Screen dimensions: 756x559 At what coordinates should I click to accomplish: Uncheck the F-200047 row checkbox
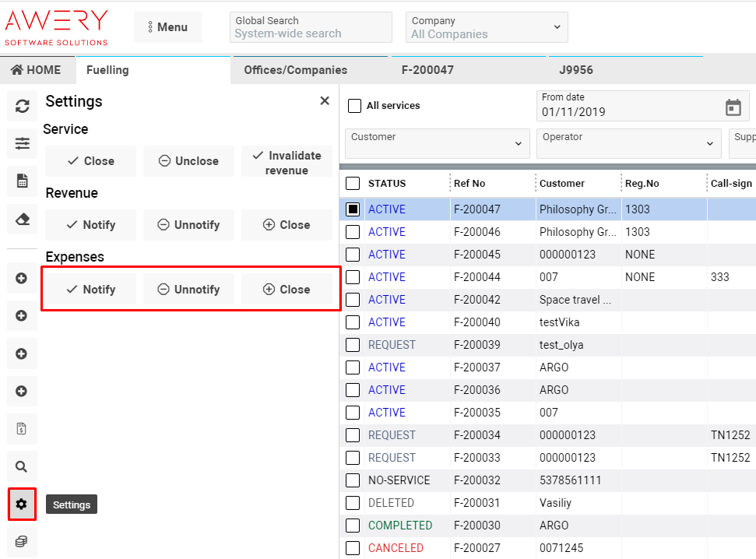click(x=353, y=209)
